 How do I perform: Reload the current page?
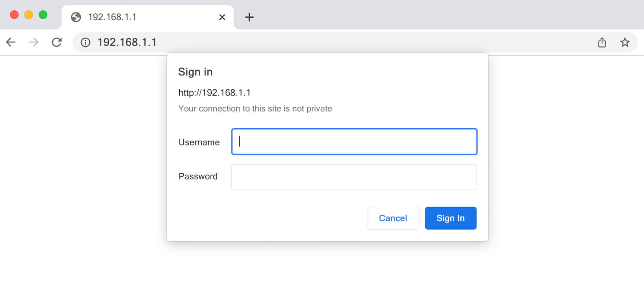(x=57, y=42)
